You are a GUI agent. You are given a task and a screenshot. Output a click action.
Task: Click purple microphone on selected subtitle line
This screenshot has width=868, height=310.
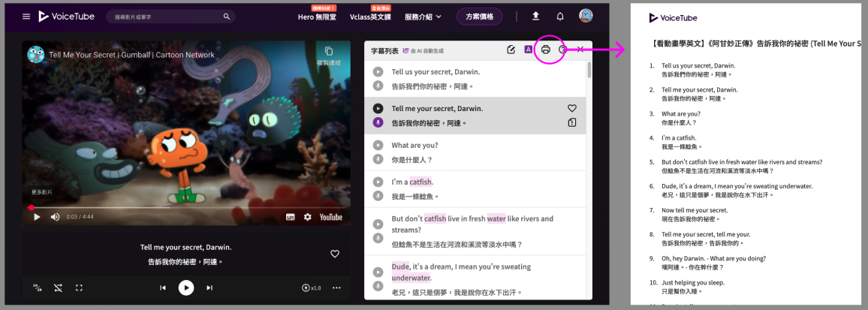pos(378,123)
